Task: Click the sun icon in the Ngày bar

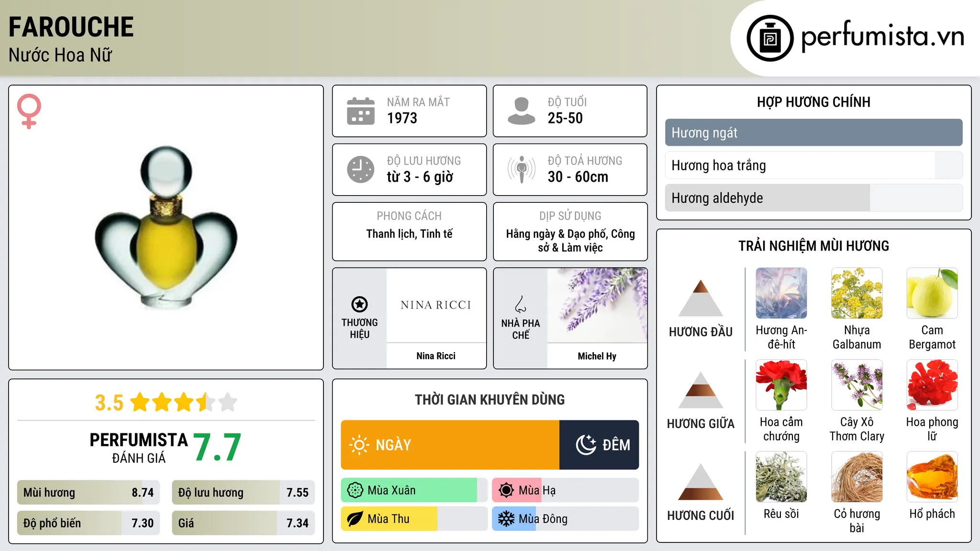Action: 359,445
